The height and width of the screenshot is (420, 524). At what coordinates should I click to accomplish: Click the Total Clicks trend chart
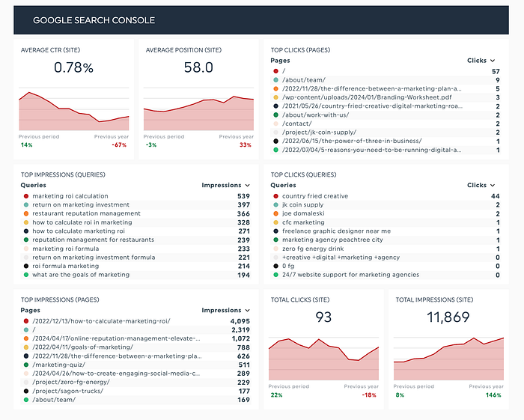coord(323,359)
